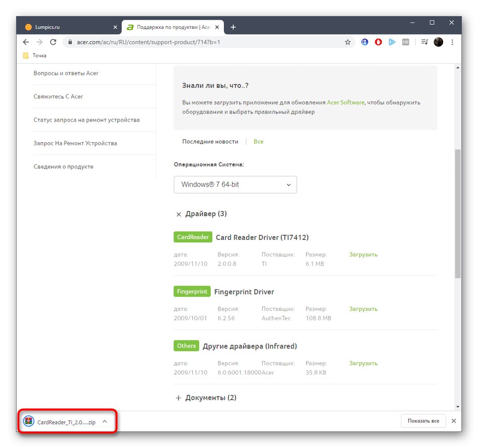Click the Все news link

point(258,141)
